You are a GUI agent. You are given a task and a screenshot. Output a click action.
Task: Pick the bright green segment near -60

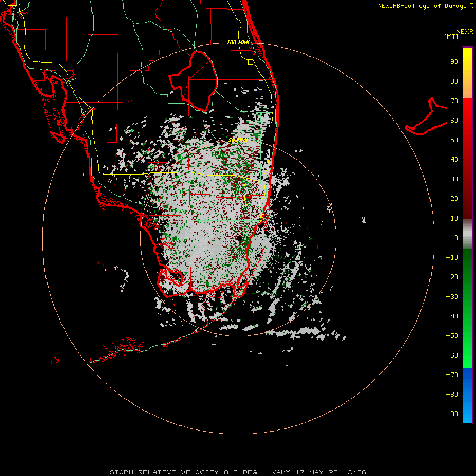pyautogui.click(x=467, y=356)
